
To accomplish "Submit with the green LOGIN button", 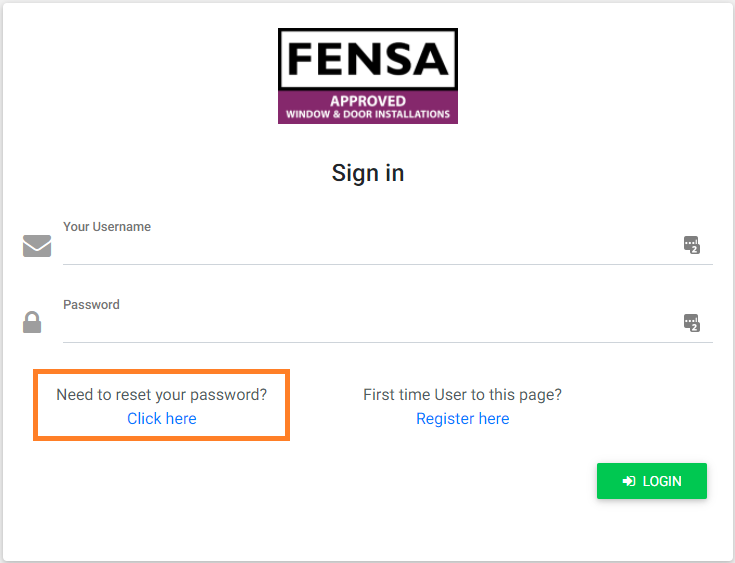I will [652, 481].
